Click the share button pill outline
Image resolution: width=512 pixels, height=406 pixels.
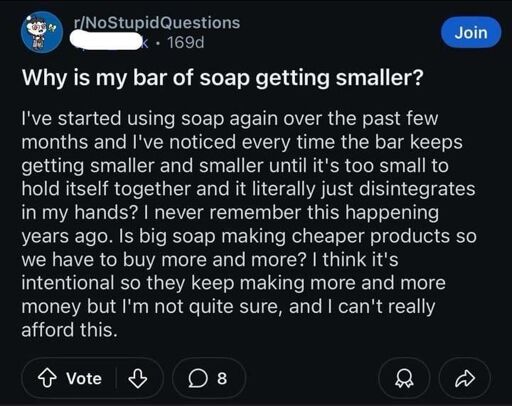pyautogui.click(x=465, y=378)
